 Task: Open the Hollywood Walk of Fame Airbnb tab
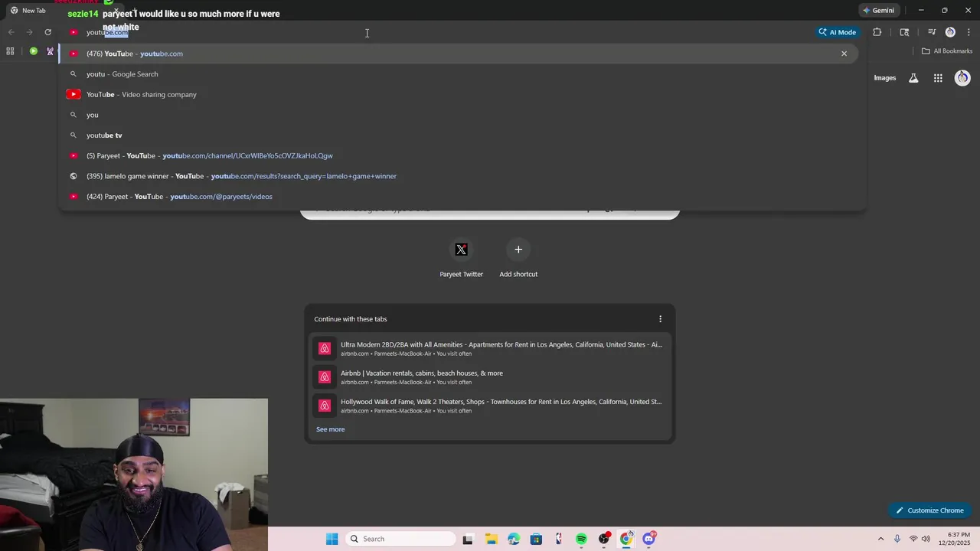(490, 406)
